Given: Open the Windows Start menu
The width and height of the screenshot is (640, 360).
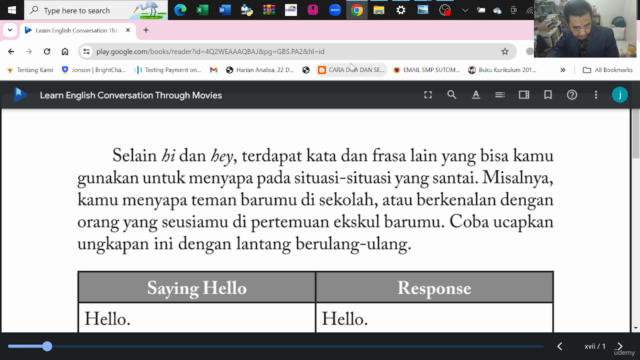Looking at the screenshot, I should pos(12,10).
